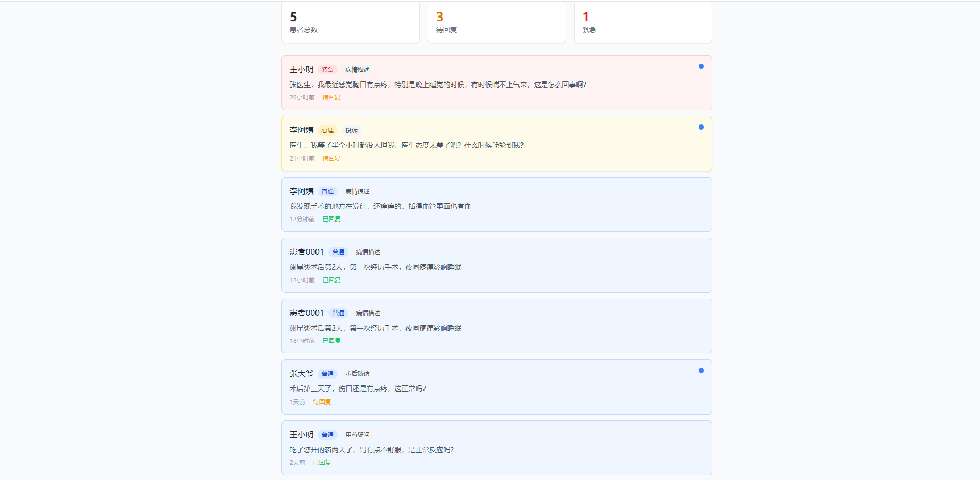Open 王小明's stomach discomfort medication message
This screenshot has width=980, height=480.
click(371, 450)
